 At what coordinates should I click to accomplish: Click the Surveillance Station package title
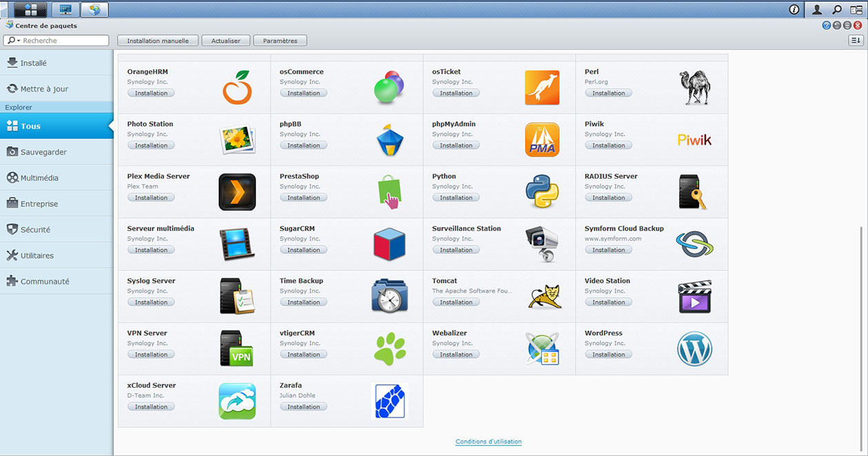[x=467, y=228]
